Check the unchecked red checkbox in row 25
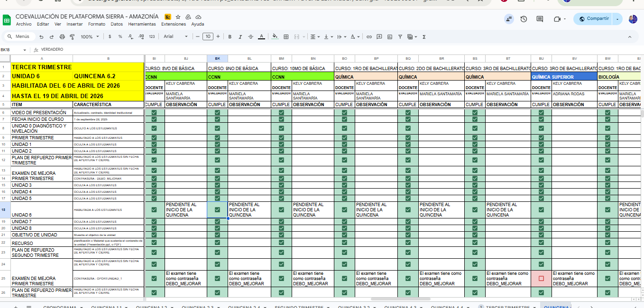The width and height of the screenshot is (644, 308). click(x=541, y=279)
